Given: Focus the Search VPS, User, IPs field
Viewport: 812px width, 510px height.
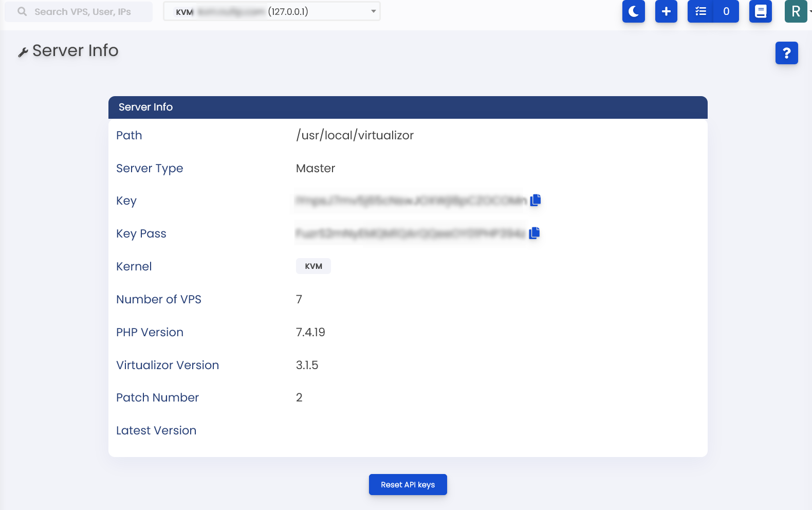Looking at the screenshot, I should [x=79, y=11].
